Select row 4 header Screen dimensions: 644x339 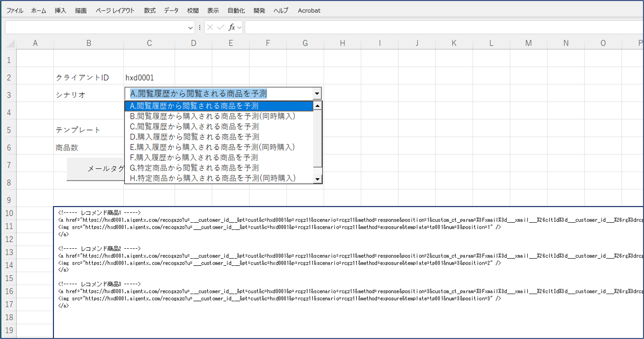8,113
